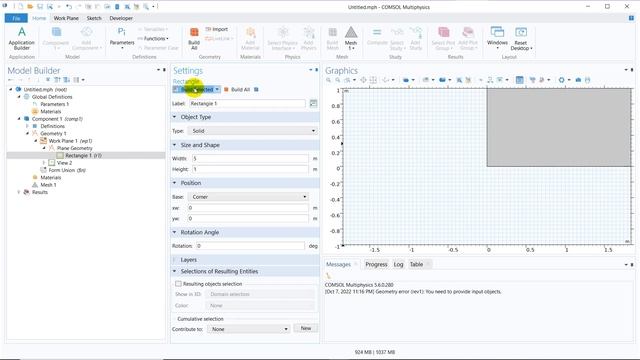The width and height of the screenshot is (640, 360).
Task: Click the save icon in quick access toolbar
Action: 40,7
